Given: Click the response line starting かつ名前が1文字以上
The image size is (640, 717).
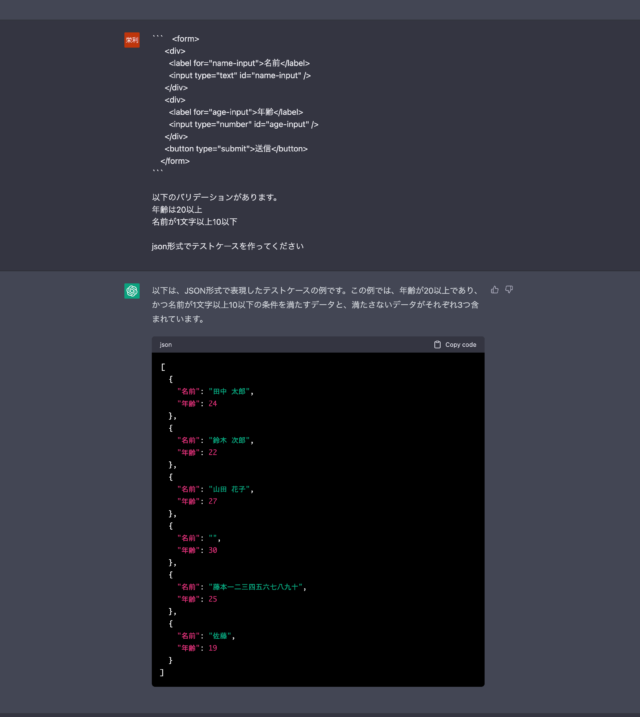Looking at the screenshot, I should 315,305.
